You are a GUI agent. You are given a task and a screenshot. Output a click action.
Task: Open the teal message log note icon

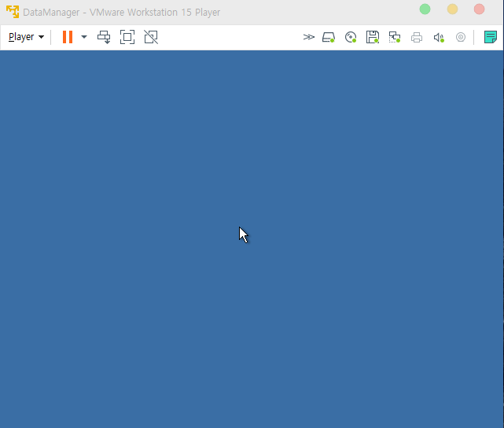(x=490, y=37)
